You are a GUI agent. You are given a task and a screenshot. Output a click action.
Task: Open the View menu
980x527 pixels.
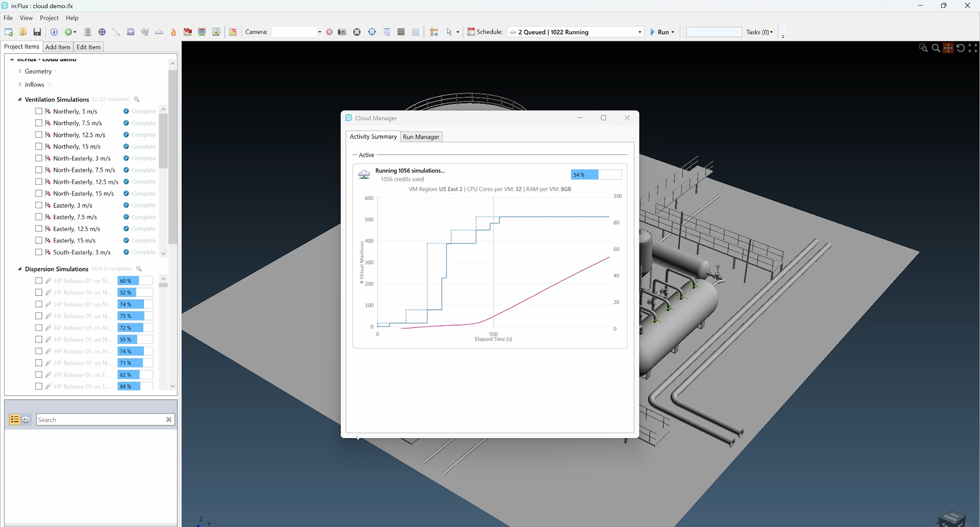[x=26, y=18]
